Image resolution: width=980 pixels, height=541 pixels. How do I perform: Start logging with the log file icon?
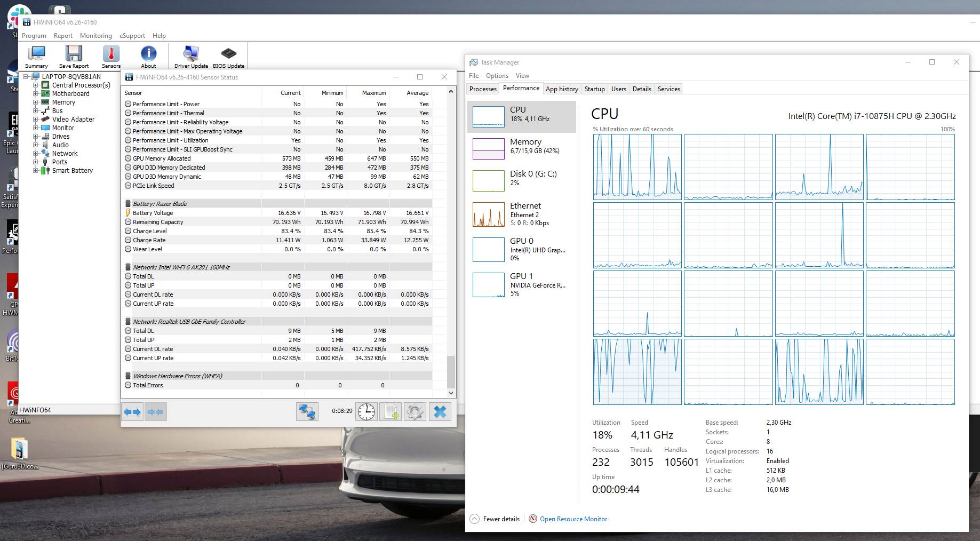pyautogui.click(x=391, y=412)
